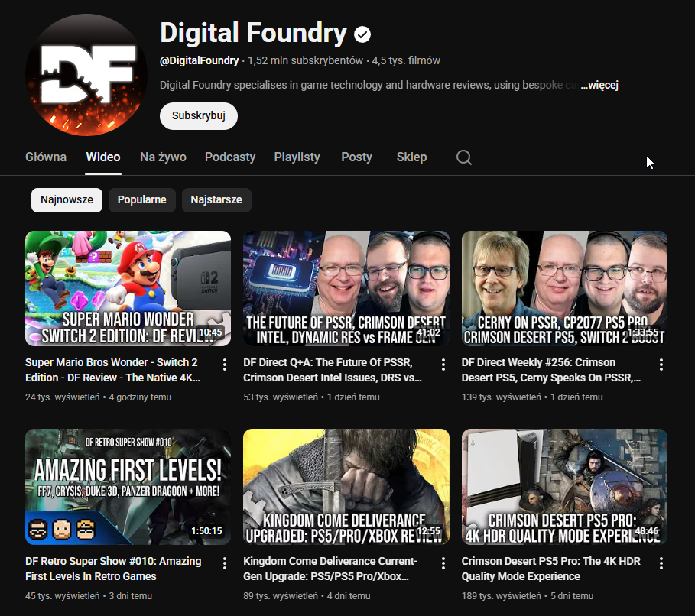Open the Digital Foundry channel avatar
This screenshot has width=695, height=616.
[x=86, y=74]
